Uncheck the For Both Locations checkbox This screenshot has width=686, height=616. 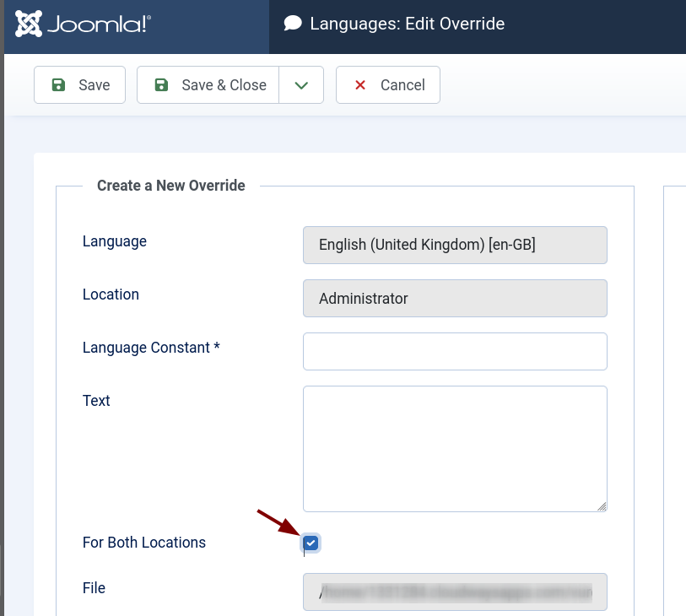click(311, 543)
